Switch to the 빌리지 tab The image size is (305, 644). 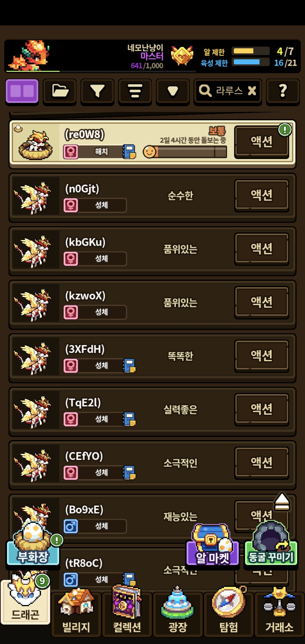pos(76,613)
